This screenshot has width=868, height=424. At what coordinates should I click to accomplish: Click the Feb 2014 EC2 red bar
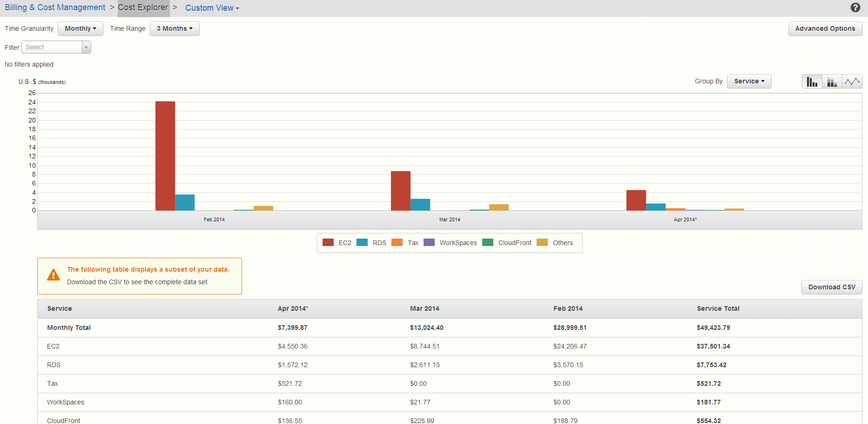point(165,156)
